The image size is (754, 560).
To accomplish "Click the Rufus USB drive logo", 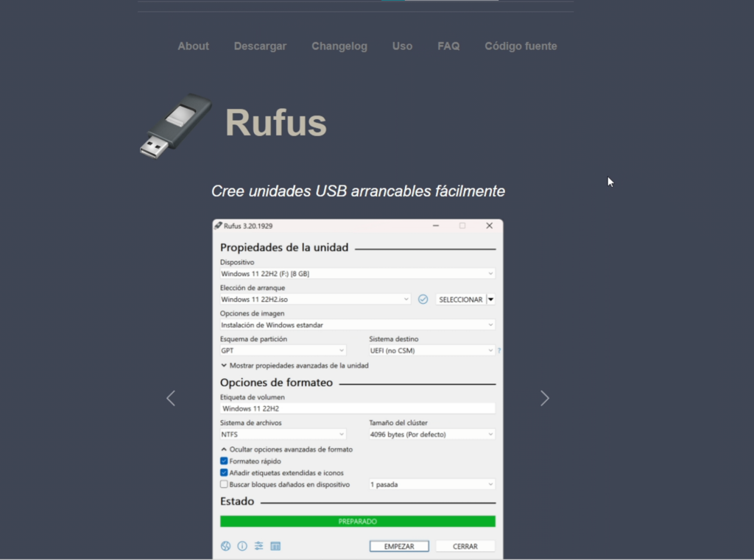I will (175, 125).
